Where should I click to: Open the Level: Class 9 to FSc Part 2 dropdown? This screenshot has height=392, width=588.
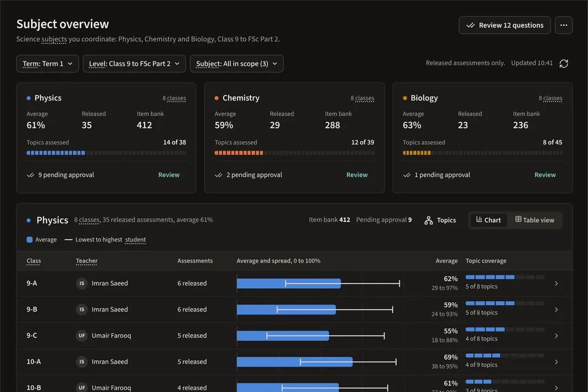tap(134, 63)
